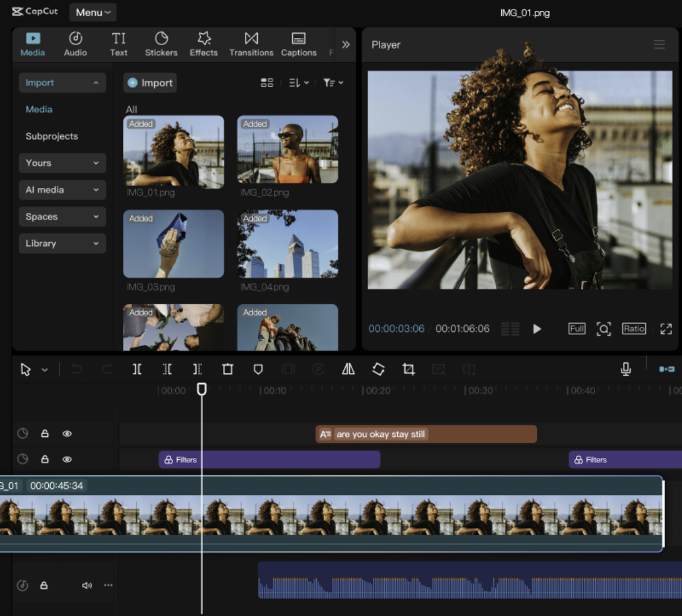Lock the Filters track
Image resolution: width=682 pixels, height=616 pixels.
point(45,459)
